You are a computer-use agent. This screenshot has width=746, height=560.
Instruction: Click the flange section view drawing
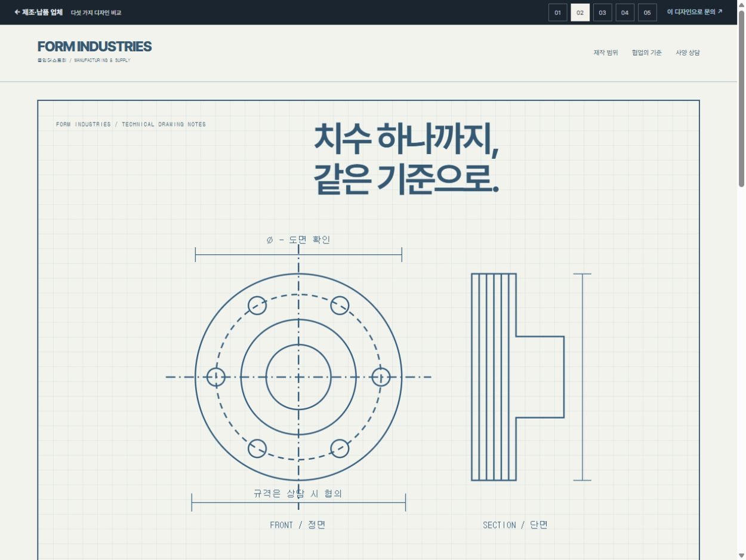518,377
